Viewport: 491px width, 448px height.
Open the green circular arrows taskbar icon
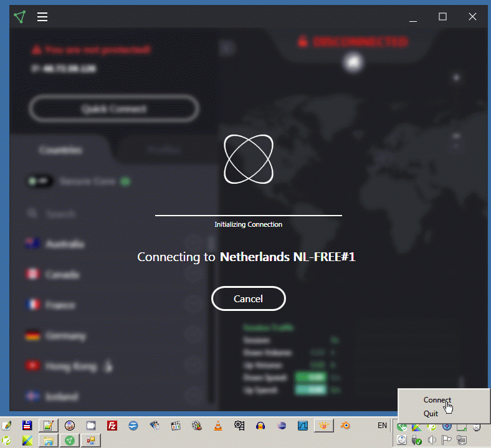point(6,441)
